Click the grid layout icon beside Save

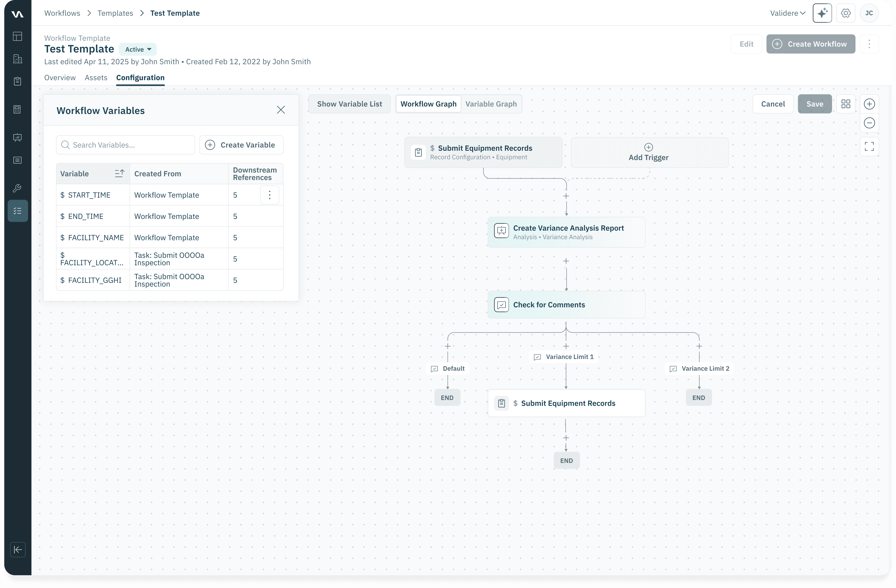tap(846, 104)
